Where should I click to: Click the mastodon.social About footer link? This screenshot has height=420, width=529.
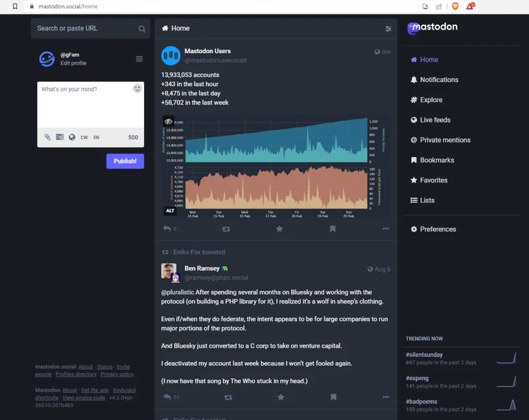coord(85,367)
